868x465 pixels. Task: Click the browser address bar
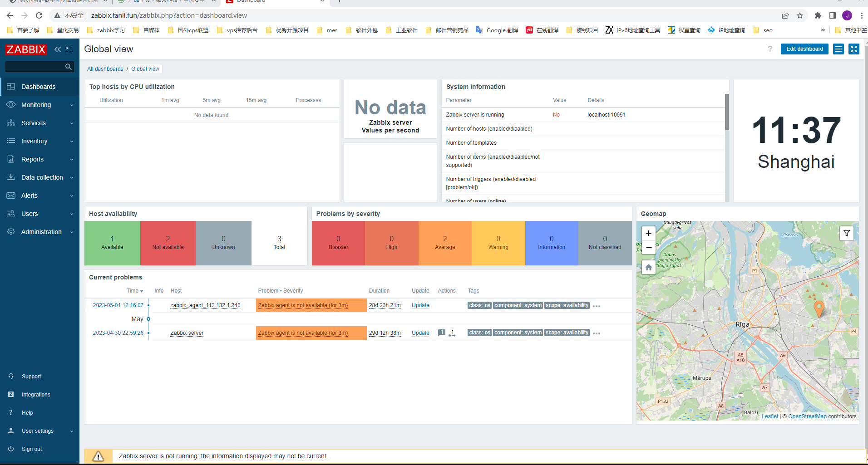[x=409, y=15]
